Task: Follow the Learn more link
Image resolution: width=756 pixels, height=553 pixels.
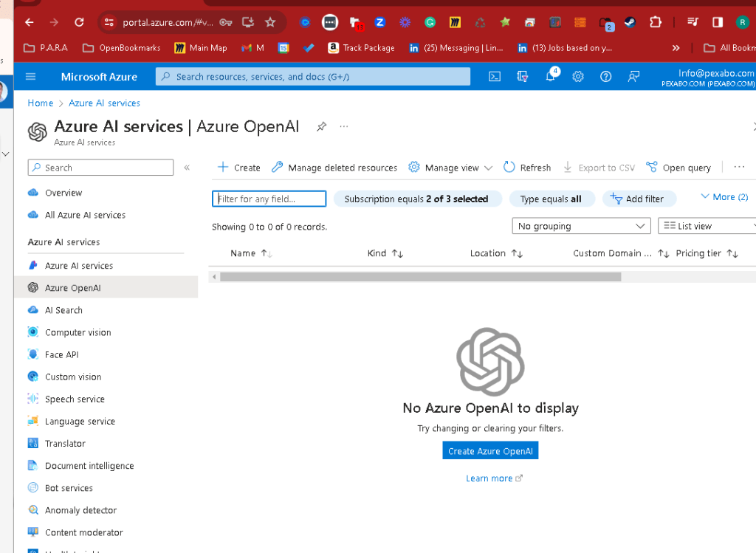Action: coord(494,478)
